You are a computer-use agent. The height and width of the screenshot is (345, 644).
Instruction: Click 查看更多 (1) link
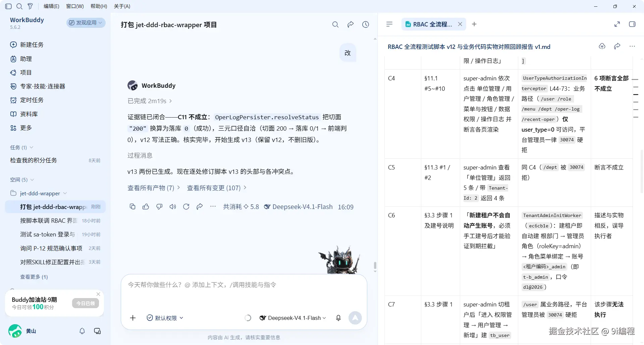[x=34, y=277]
